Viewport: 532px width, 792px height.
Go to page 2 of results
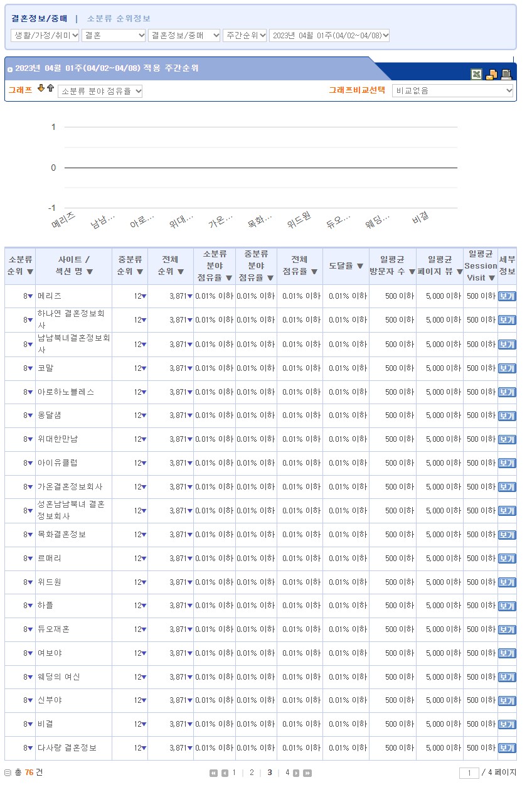252,773
